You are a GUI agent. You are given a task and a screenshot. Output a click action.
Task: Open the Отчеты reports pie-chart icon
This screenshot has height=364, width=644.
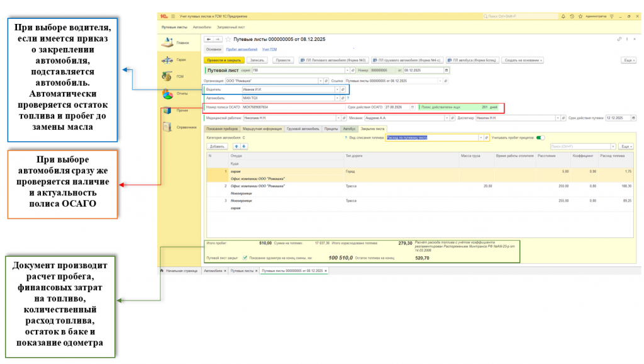[168, 94]
